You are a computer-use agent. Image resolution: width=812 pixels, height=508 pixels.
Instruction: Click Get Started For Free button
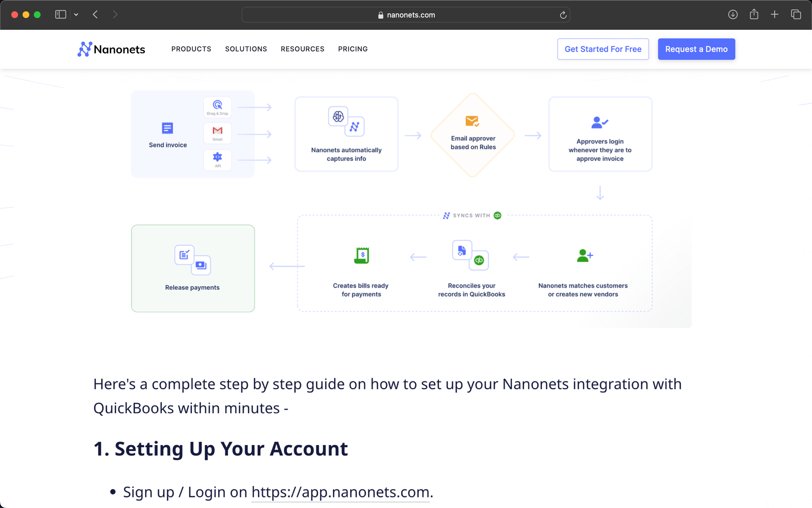pyautogui.click(x=603, y=49)
